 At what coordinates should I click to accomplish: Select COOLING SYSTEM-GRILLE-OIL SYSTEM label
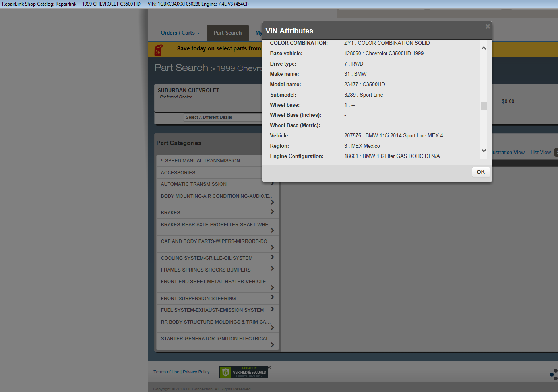pos(207,258)
